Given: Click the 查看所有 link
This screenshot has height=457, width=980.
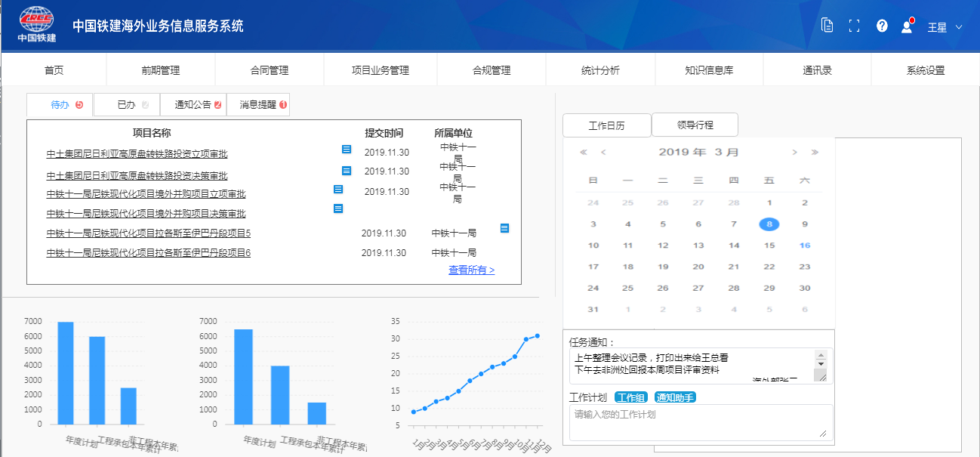Looking at the screenshot, I should [472, 269].
